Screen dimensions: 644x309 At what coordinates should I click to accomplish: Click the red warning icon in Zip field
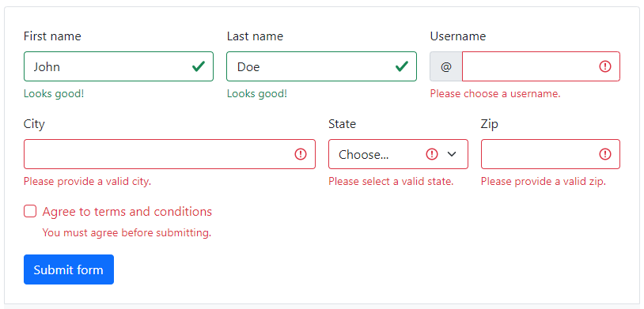point(605,154)
